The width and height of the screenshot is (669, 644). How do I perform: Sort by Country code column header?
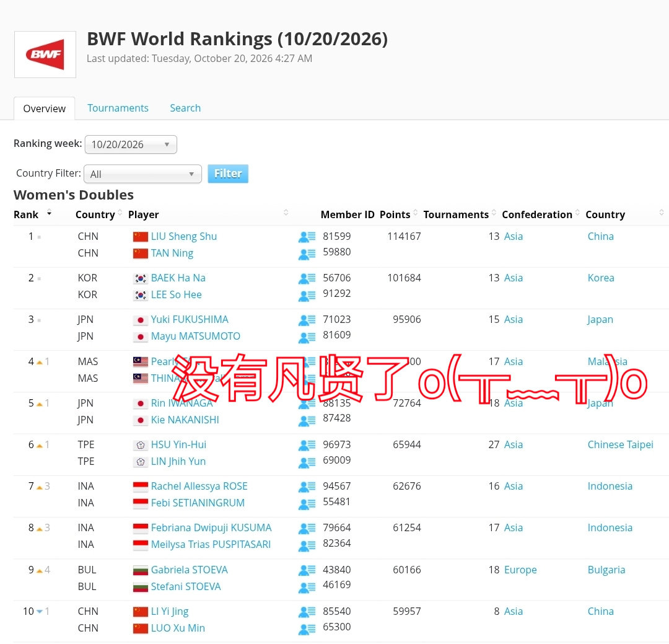click(x=98, y=214)
